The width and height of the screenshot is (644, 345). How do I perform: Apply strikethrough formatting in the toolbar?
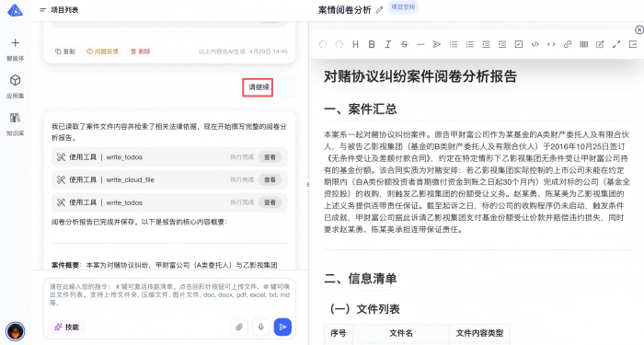(x=404, y=44)
